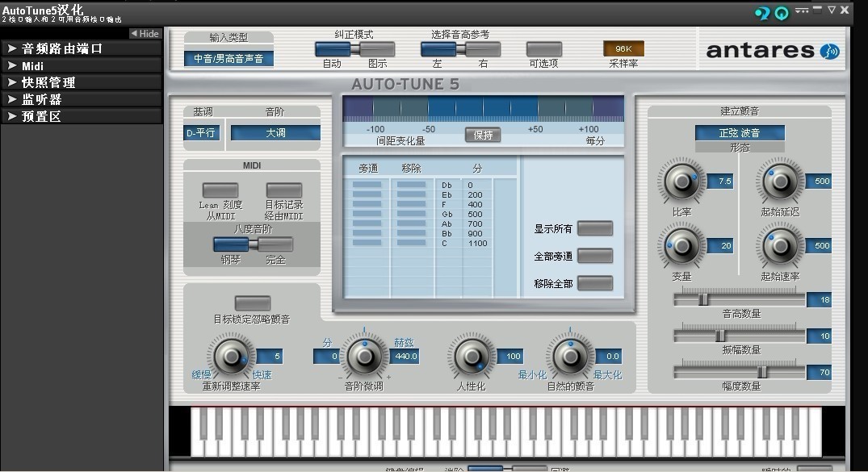Click the 比率 knob in 建立颤音 panel

point(681,182)
